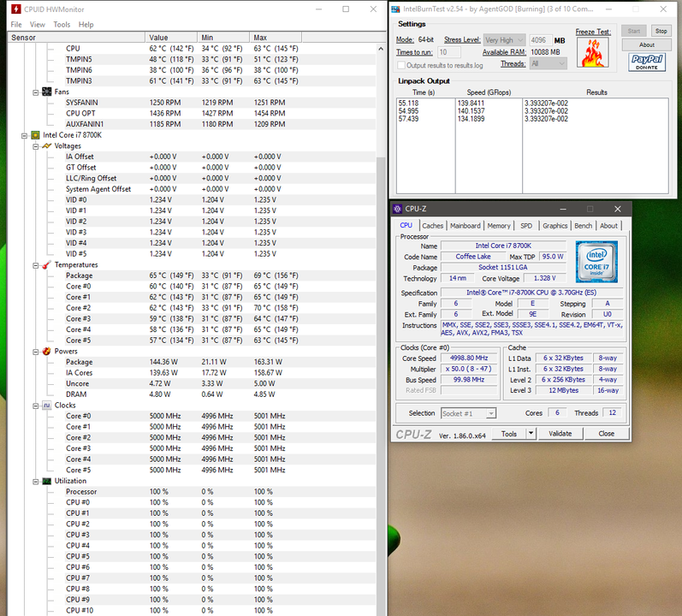The height and width of the screenshot is (616, 682).
Task: Click the Tools button in CPU-Z
Action: tap(508, 434)
